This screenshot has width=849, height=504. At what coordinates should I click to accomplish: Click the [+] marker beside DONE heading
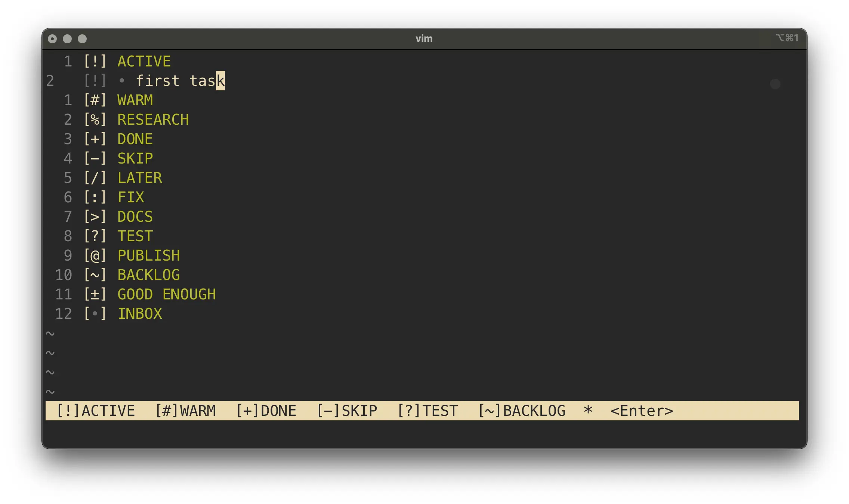(95, 139)
